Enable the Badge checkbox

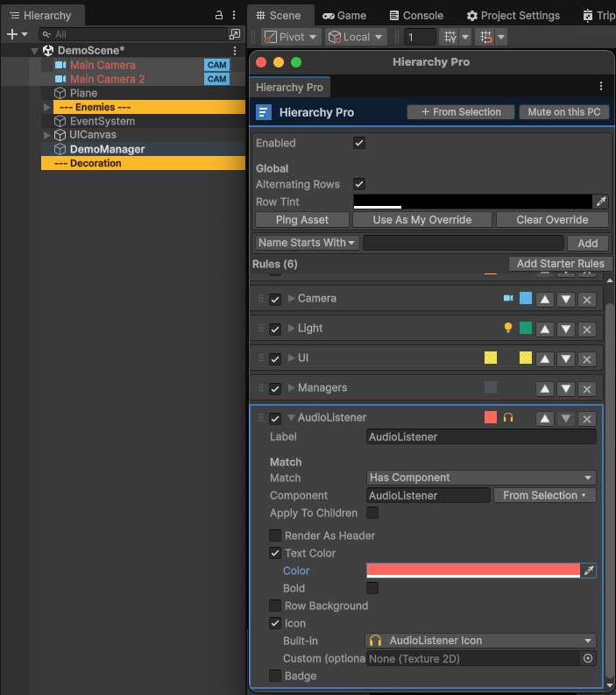pos(275,676)
